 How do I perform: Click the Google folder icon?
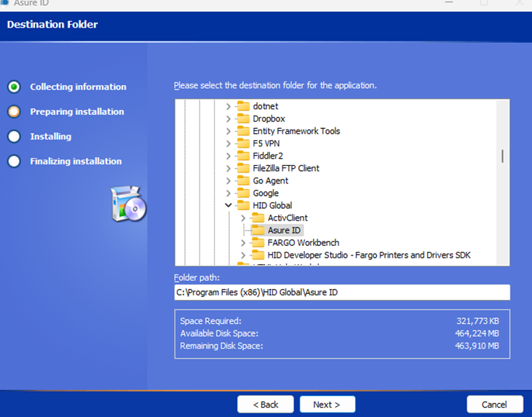point(243,193)
